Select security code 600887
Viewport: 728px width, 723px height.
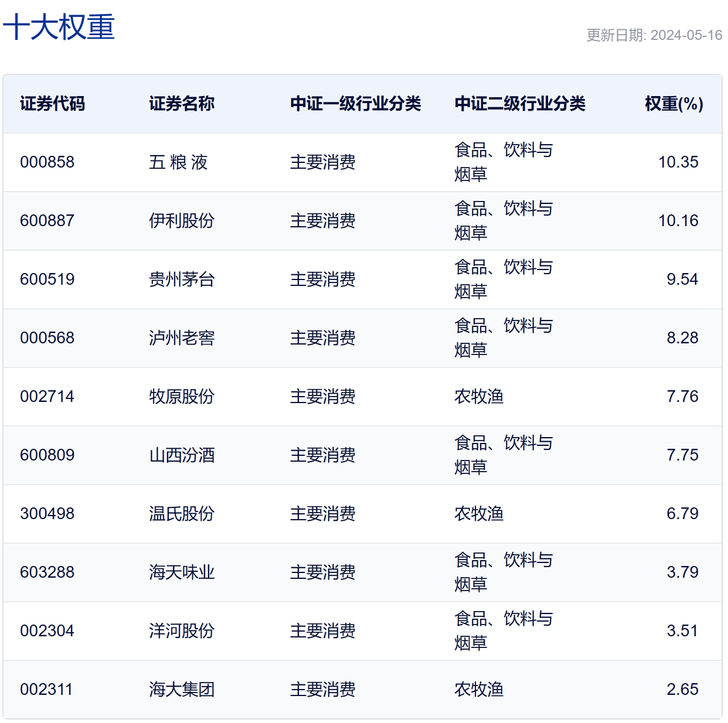47,221
